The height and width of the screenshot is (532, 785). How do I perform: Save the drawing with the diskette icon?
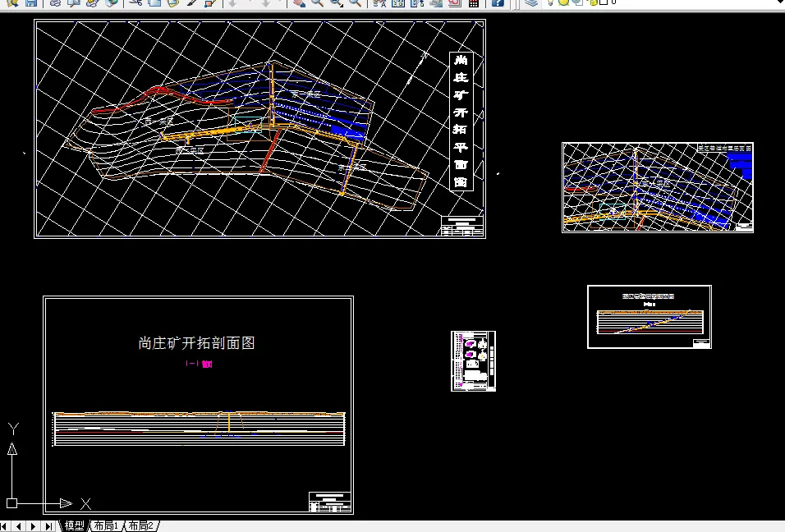tap(30, 4)
